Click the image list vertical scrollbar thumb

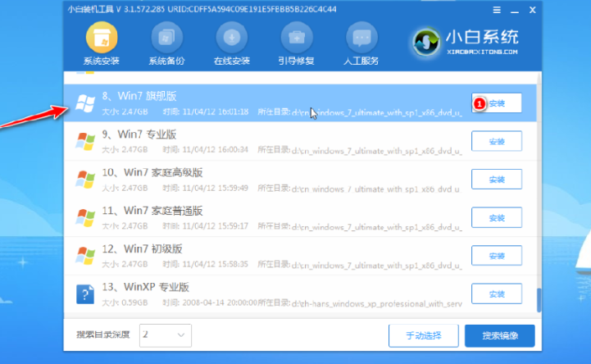tap(539, 299)
